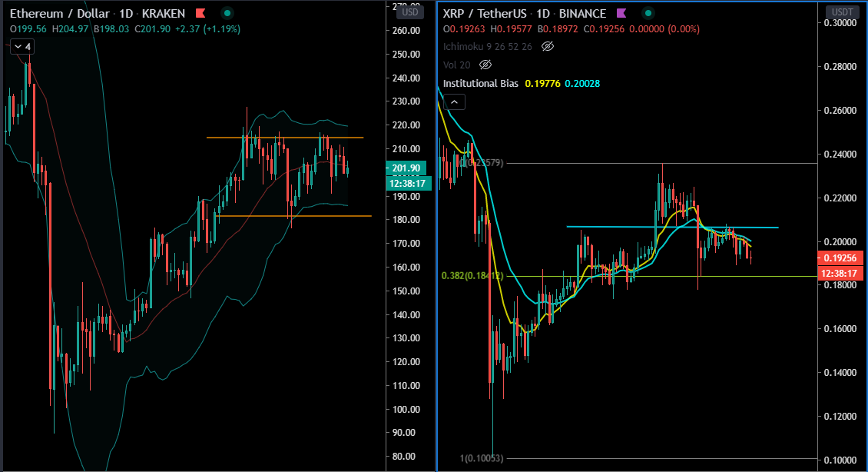The height and width of the screenshot is (472, 868).
Task: Open the Ichimoku 9 26 52 26 legend entry
Action: pos(485,46)
